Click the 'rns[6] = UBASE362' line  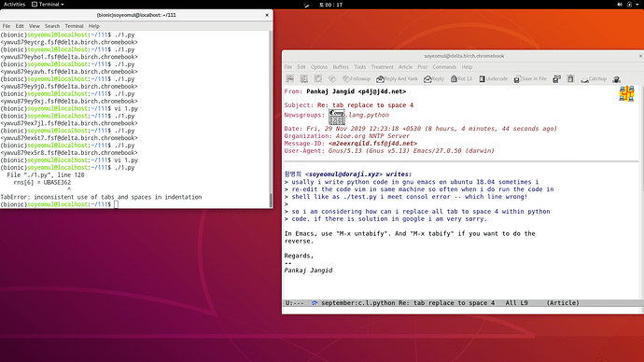(42, 182)
